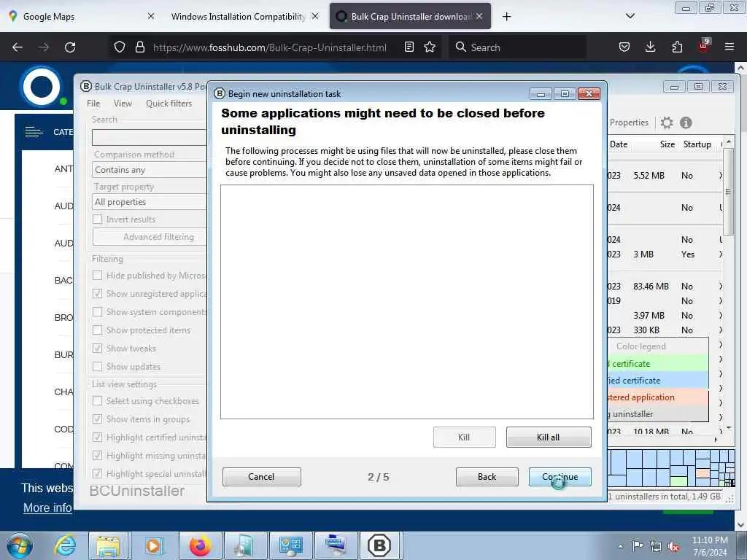747x560 pixels.
Task: Click the Firefox taskbar icon
Action: (x=200, y=545)
